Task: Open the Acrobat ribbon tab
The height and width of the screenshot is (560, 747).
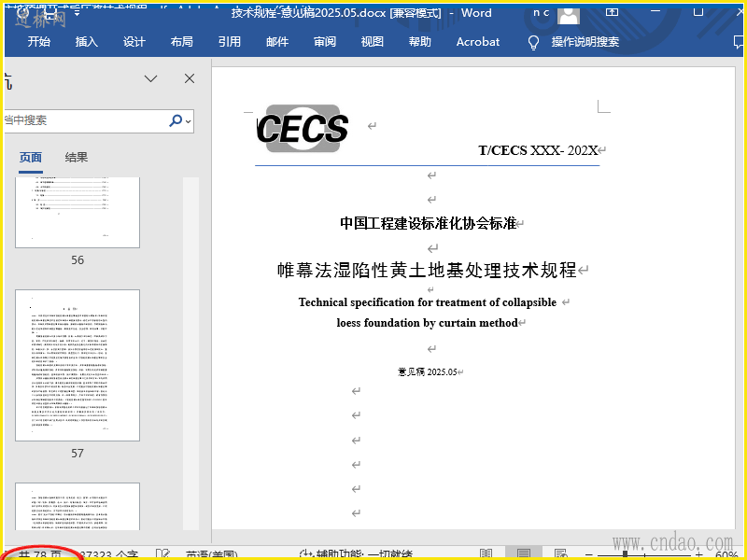Action: click(478, 42)
